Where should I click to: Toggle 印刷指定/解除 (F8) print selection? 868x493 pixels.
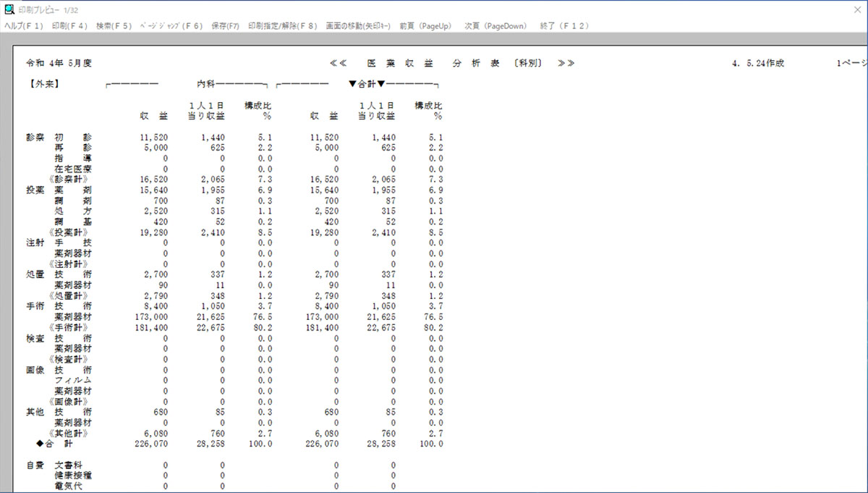click(282, 26)
